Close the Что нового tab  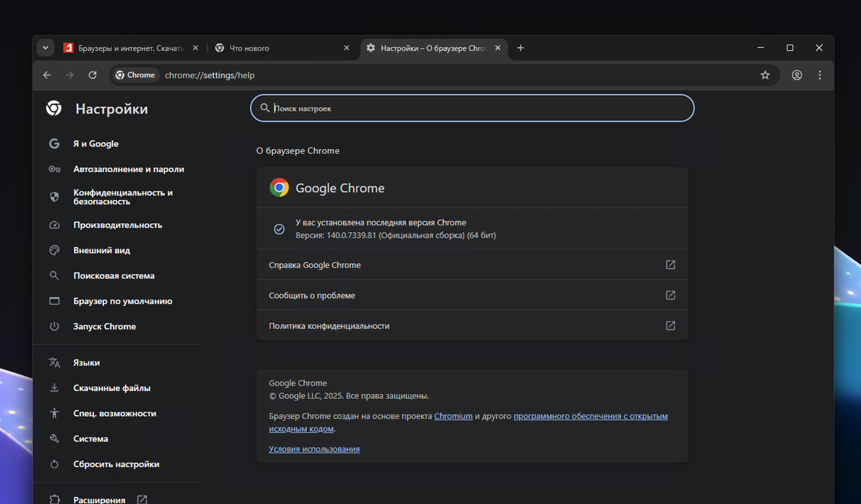tap(347, 48)
